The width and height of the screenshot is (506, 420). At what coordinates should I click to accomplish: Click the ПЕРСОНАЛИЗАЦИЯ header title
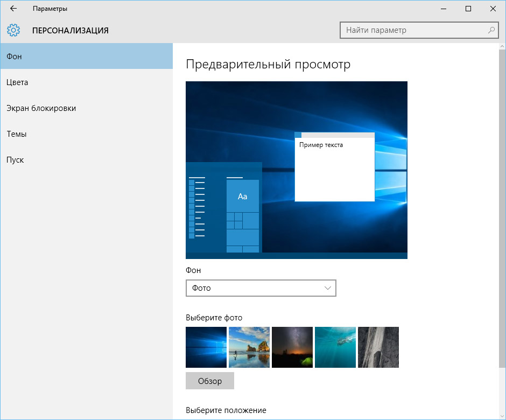71,30
